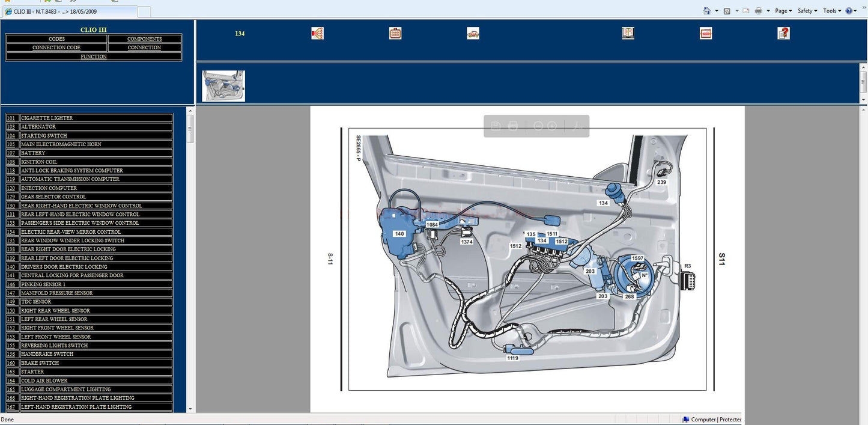Screen dimensions: 868x425
Task: Switch to the FUNCTION tab
Action: [94, 57]
